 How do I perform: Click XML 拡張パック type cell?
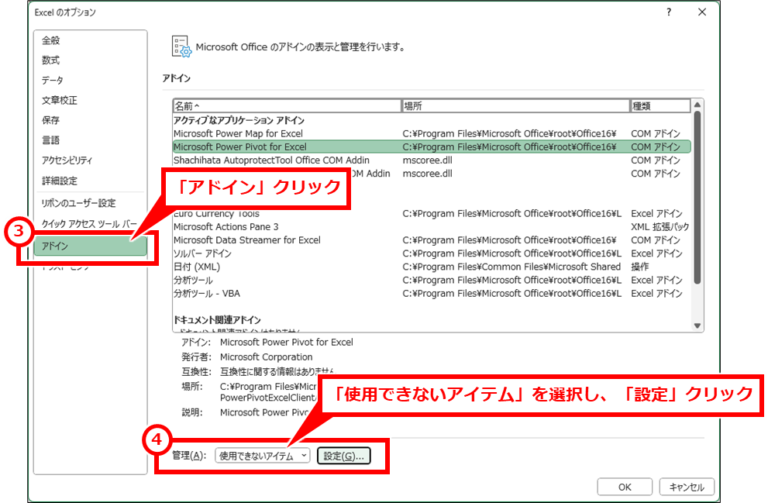coord(660,227)
